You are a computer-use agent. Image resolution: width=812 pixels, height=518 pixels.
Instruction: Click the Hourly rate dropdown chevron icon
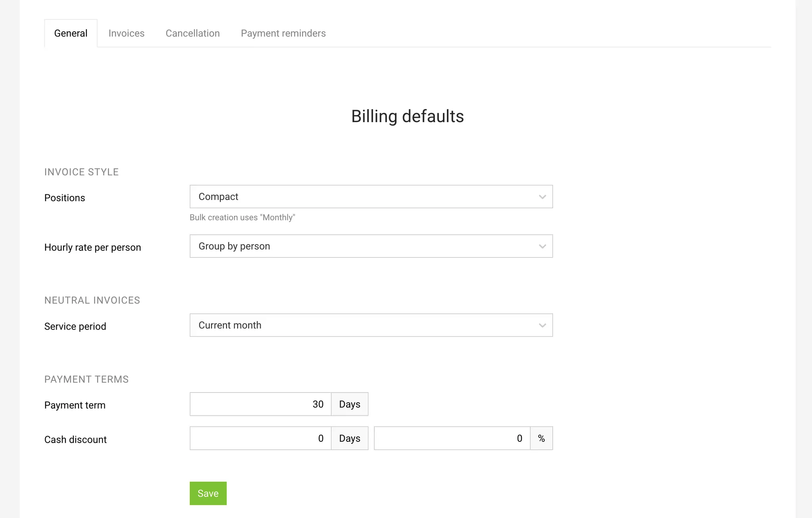point(542,246)
